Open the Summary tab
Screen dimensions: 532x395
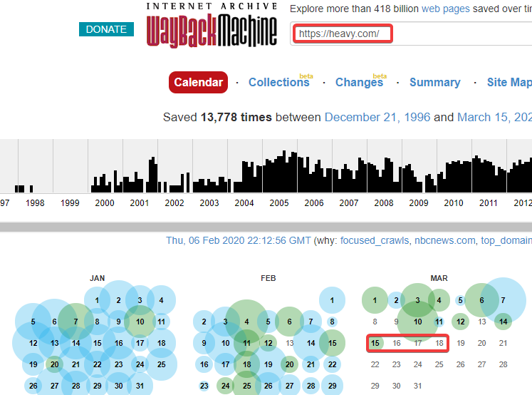coord(434,82)
